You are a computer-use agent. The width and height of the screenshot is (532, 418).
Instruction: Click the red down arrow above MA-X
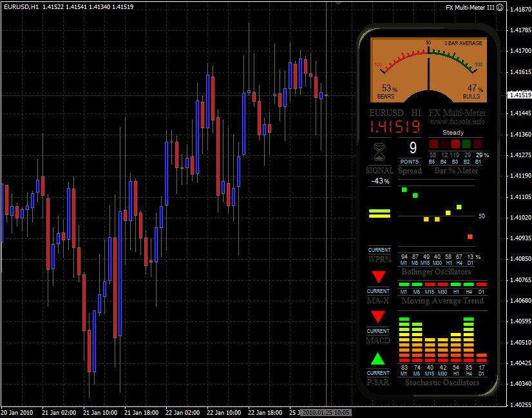[379, 278]
